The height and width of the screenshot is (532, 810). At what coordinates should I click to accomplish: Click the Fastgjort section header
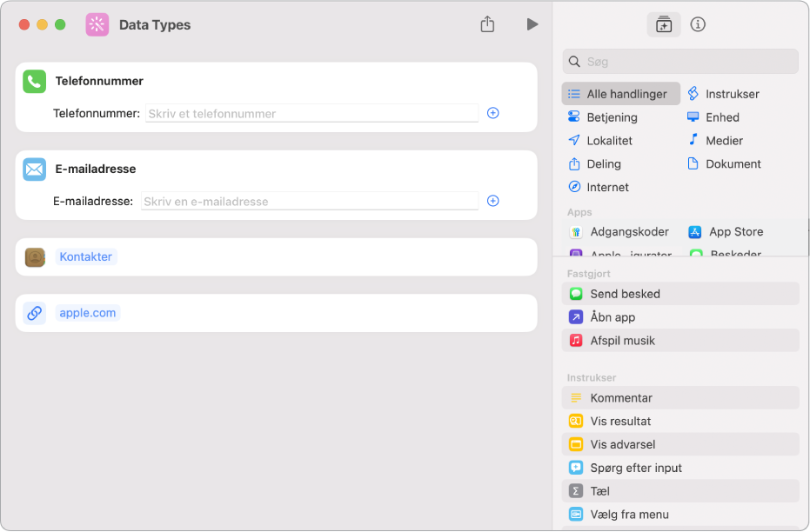[588, 274]
